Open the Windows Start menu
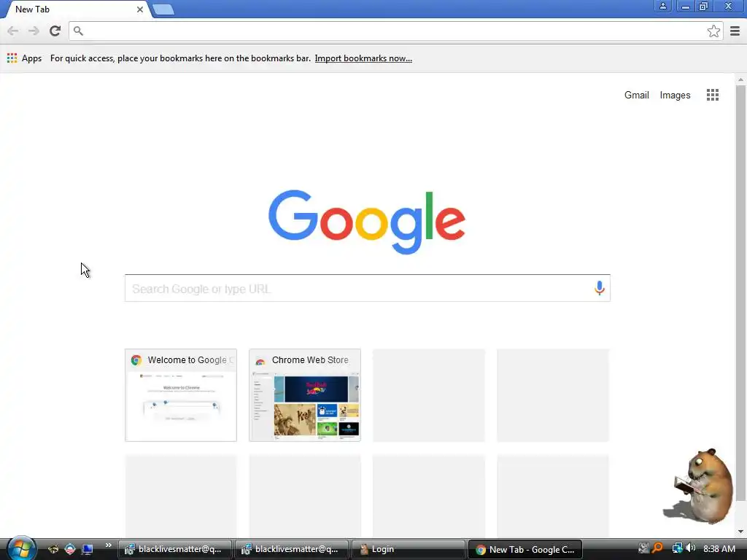Viewport: 747px width, 560px height. [21, 548]
